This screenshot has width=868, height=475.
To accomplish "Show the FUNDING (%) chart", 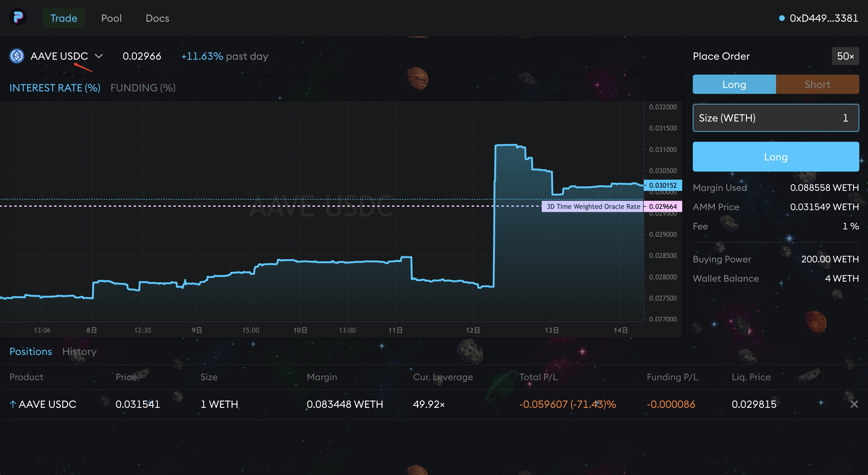I will pyautogui.click(x=143, y=88).
